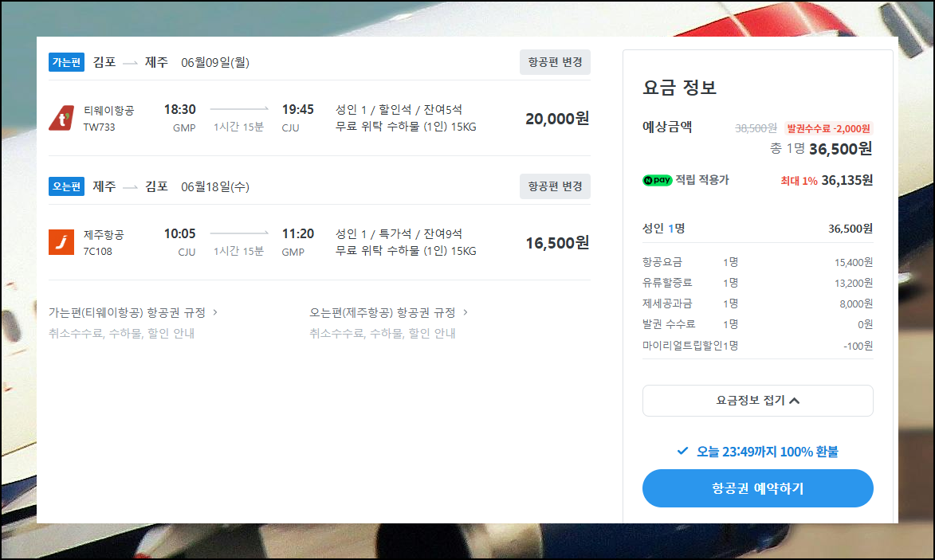Click the Npay logo badge
Image resolution: width=935 pixels, height=560 pixels.
(657, 180)
